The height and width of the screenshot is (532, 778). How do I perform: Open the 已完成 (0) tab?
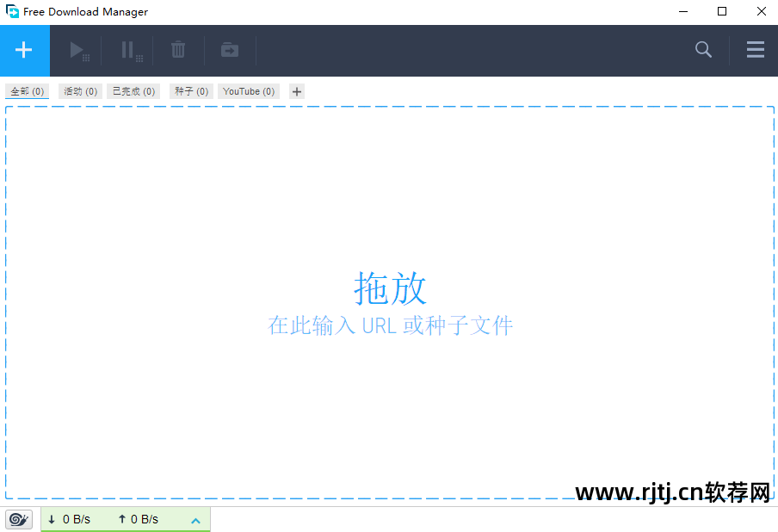point(133,91)
